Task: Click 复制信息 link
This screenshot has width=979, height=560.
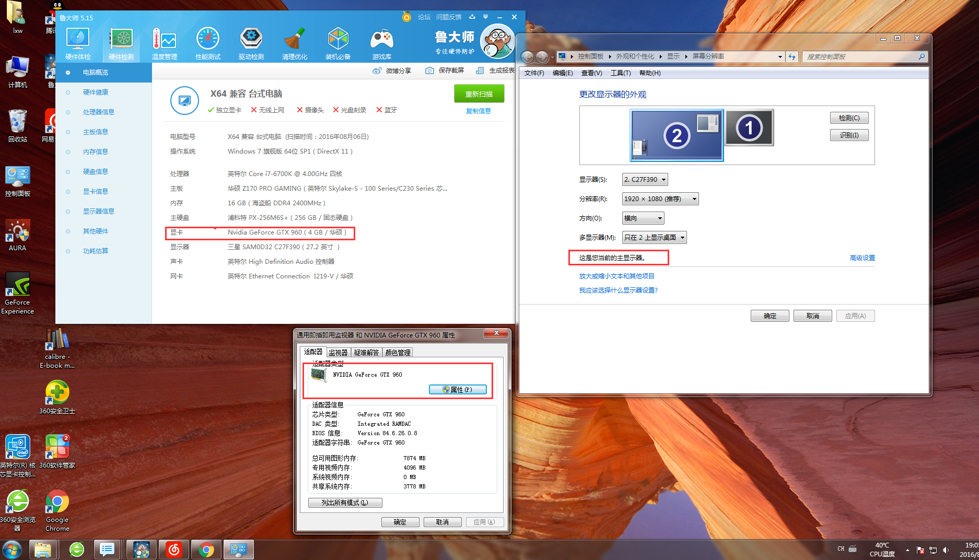Action: [x=479, y=111]
